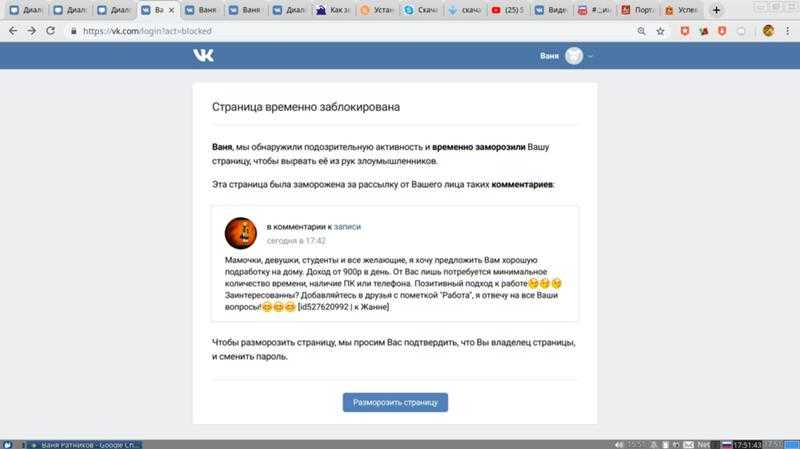Screen dimensions: 800x449
Task: Switch to the YouTube (25) tab
Action: (508, 10)
